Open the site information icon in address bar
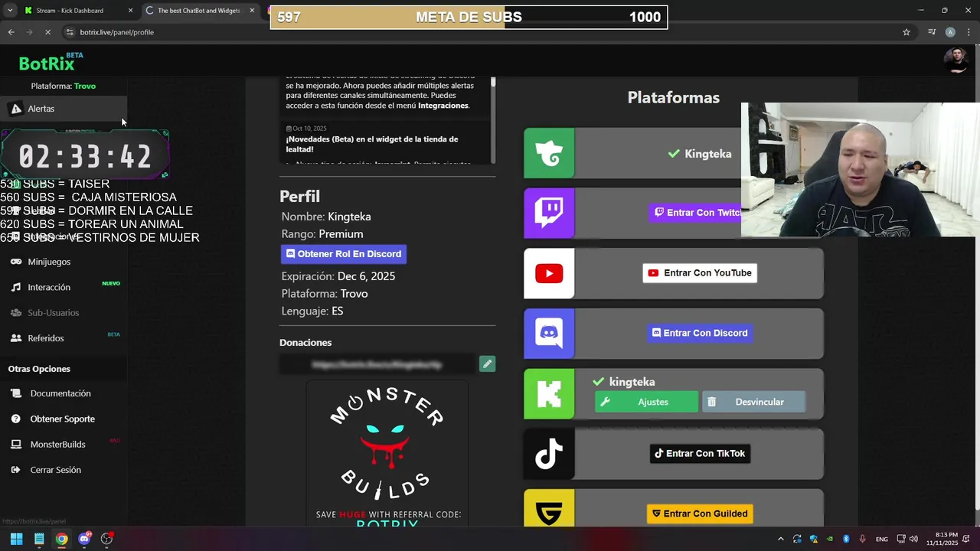 pyautogui.click(x=70, y=32)
